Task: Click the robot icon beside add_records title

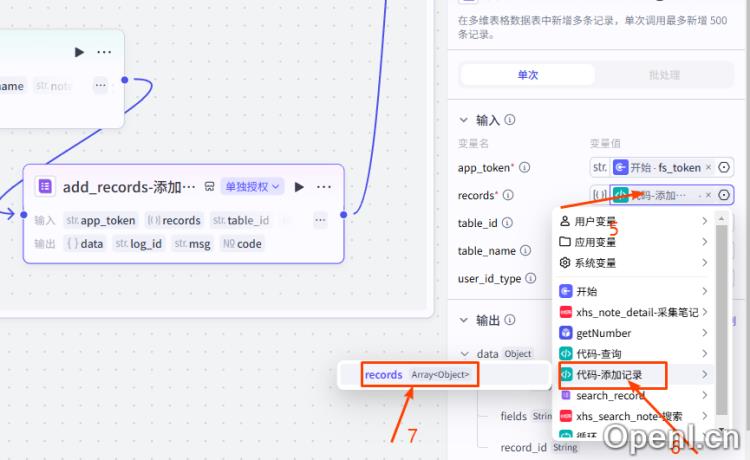Action: tap(209, 186)
